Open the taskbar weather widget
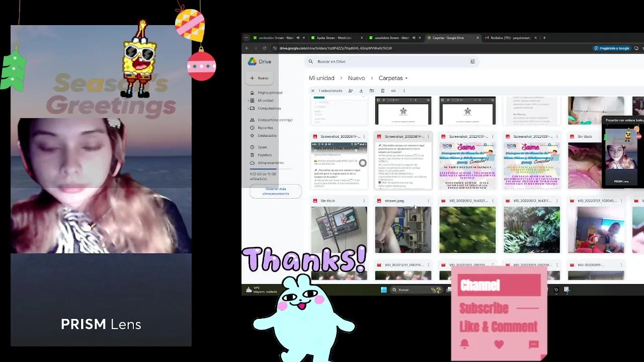Screen dimensions: 644x362 click(x=261, y=290)
